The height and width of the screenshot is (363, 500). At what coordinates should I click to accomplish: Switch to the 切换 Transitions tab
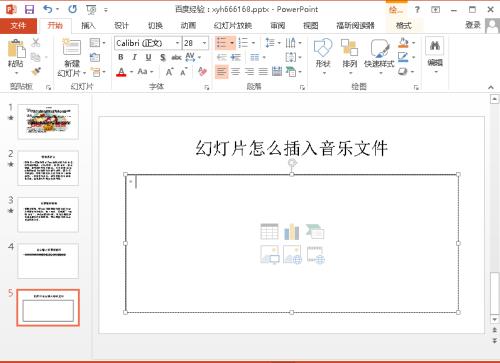coord(155,25)
